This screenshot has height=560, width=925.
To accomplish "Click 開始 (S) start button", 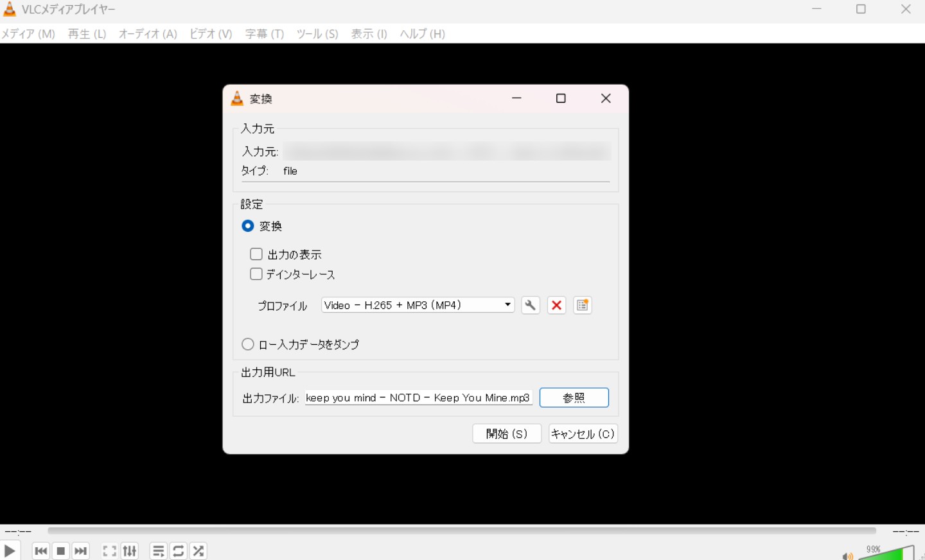I will coord(507,433).
